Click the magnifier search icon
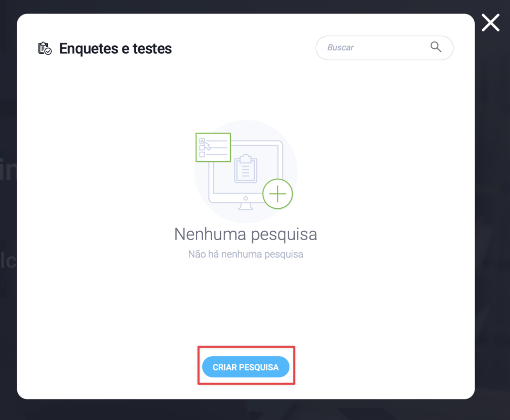 coord(436,47)
